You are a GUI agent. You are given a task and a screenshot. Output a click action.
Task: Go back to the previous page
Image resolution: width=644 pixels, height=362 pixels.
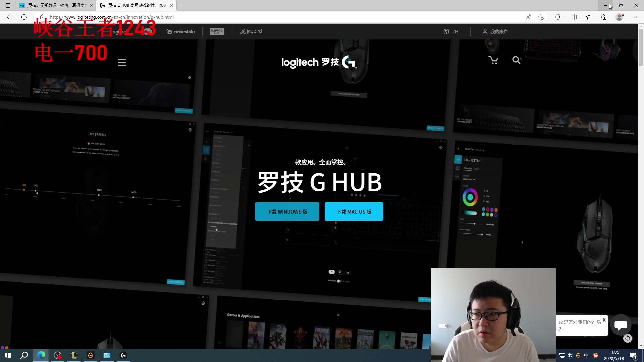pyautogui.click(x=9, y=17)
